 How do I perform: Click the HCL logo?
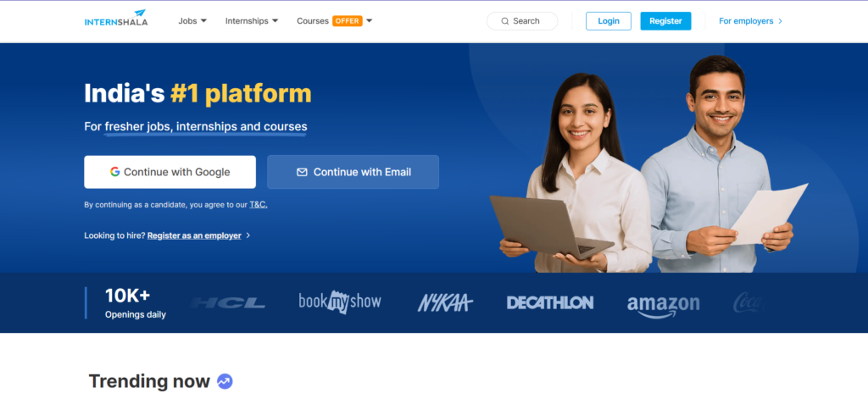click(228, 303)
